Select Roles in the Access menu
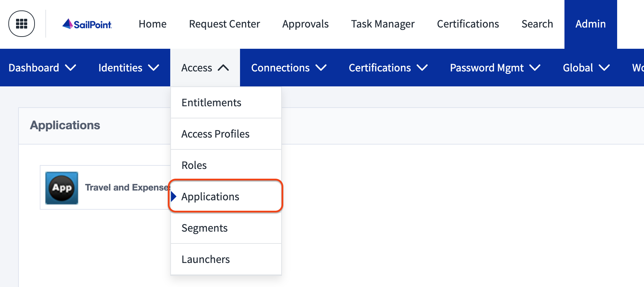The height and width of the screenshot is (287, 644). tap(194, 165)
